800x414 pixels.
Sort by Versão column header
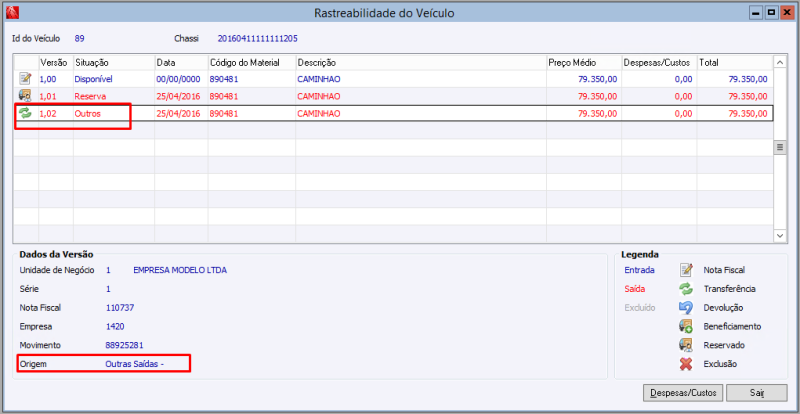coord(56,62)
